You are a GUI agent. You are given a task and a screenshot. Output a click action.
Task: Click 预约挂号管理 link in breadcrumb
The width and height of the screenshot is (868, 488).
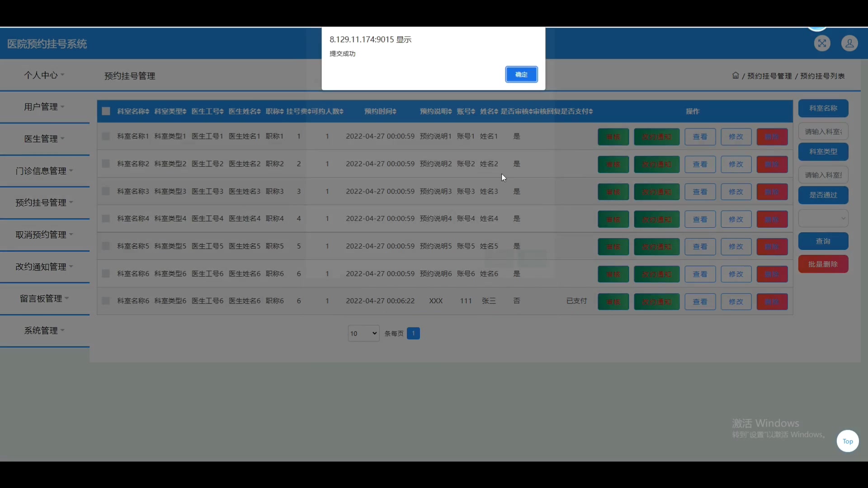[x=769, y=76]
